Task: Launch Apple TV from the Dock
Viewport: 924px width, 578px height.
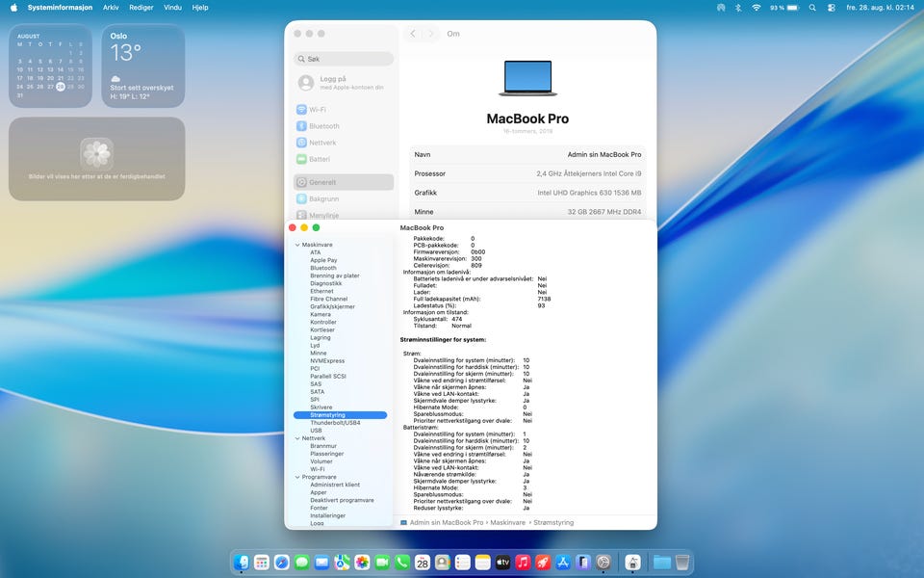Action: pyautogui.click(x=502, y=563)
